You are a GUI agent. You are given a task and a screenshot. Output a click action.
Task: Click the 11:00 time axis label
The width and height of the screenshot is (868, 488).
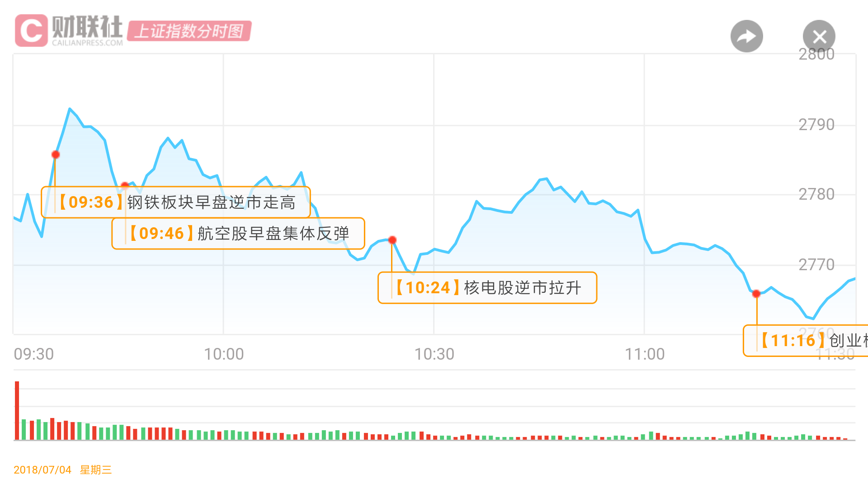pyautogui.click(x=645, y=354)
